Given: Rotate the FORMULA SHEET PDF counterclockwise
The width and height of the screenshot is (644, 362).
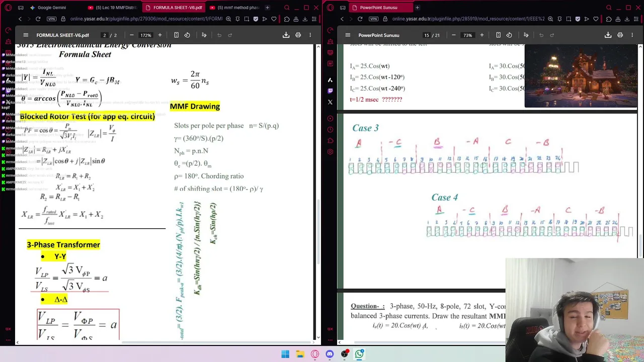Looking at the screenshot, I should click(187, 35).
